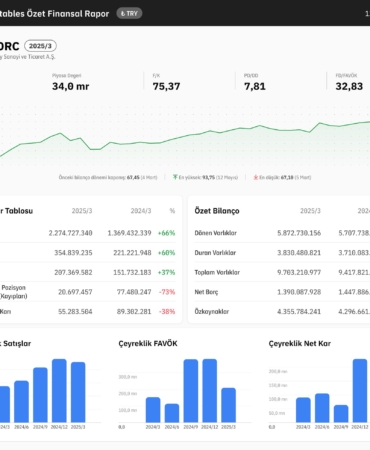The image size is (370, 450).
Task: Click the FD/FAVÖK value 32,83
Action: click(x=349, y=86)
